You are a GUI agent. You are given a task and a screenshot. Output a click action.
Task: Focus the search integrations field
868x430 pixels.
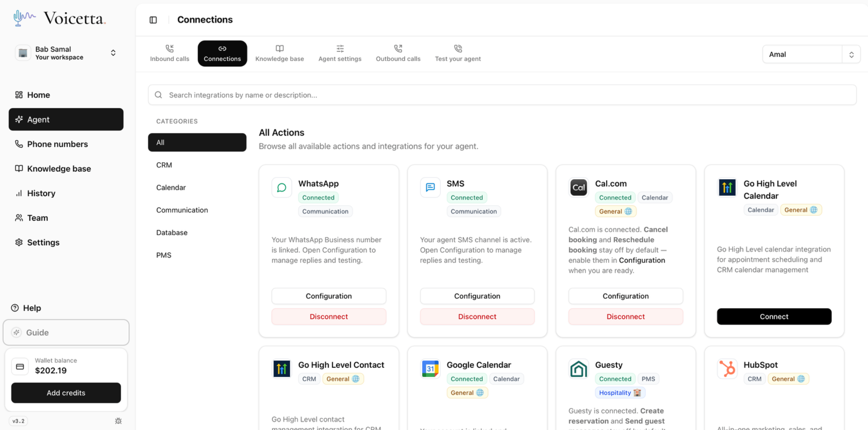[x=502, y=95]
